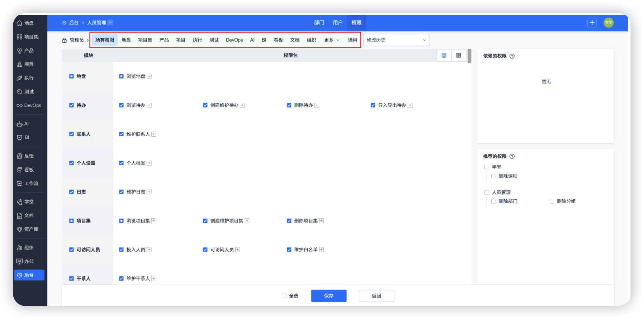Viewport: 644px width, 319px height.
Task: Uncheck 创建维护待办 permission
Action: (205, 105)
